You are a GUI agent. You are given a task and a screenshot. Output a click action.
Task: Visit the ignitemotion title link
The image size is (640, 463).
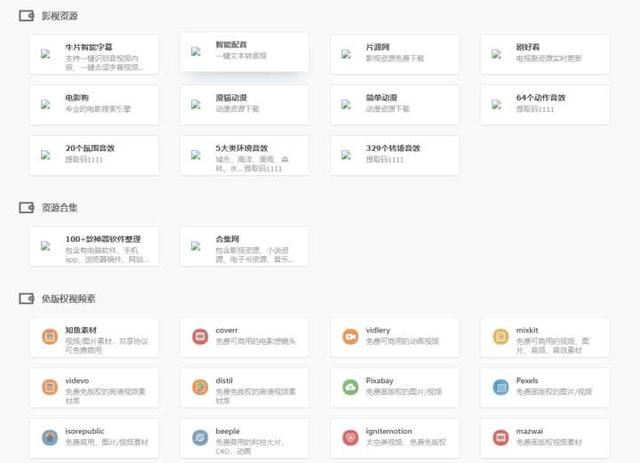point(389,431)
